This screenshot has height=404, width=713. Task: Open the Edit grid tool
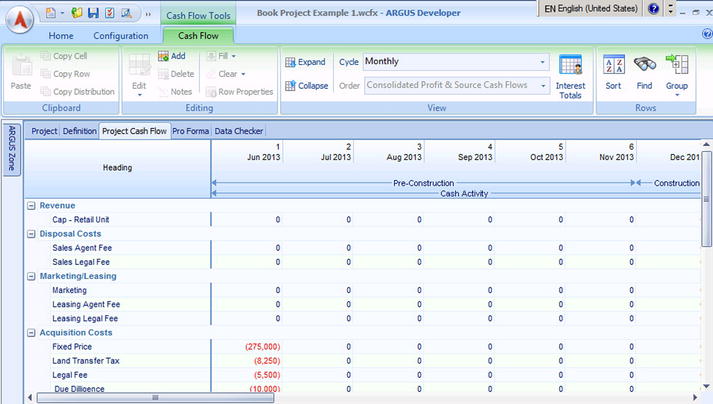(139, 73)
